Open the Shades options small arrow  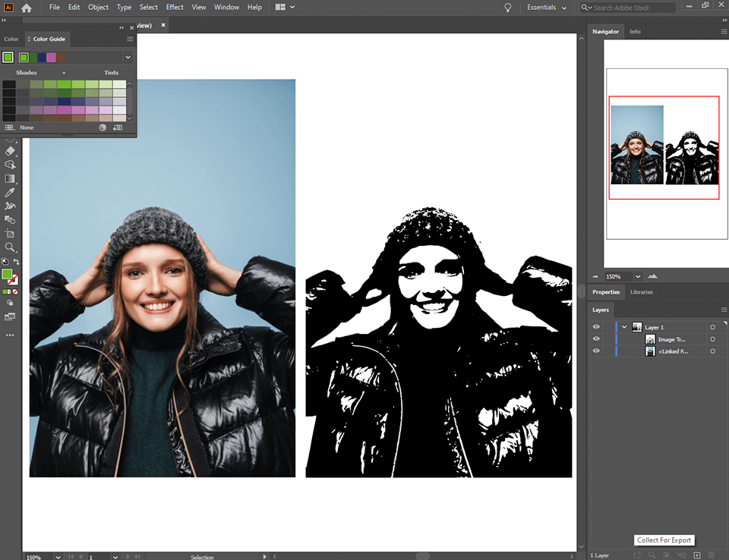(x=64, y=73)
